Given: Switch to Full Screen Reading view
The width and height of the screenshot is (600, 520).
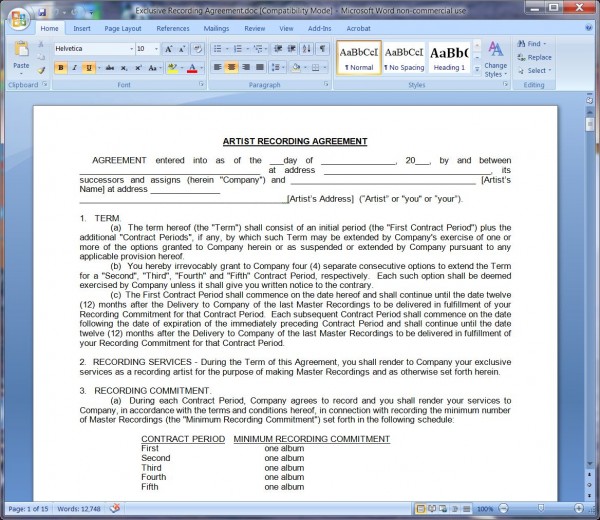Looking at the screenshot, I should (x=432, y=509).
